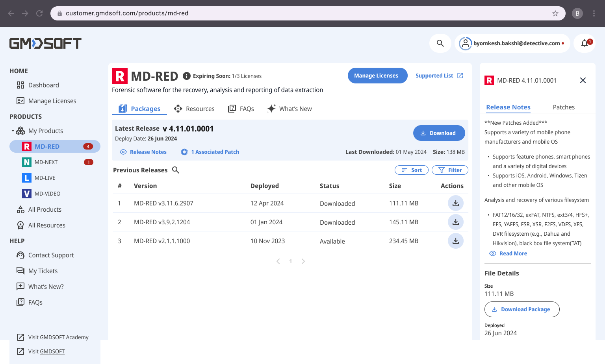This screenshot has height=364, width=605.
Task: Open the 1 Associated Patch link
Action: (x=210, y=152)
